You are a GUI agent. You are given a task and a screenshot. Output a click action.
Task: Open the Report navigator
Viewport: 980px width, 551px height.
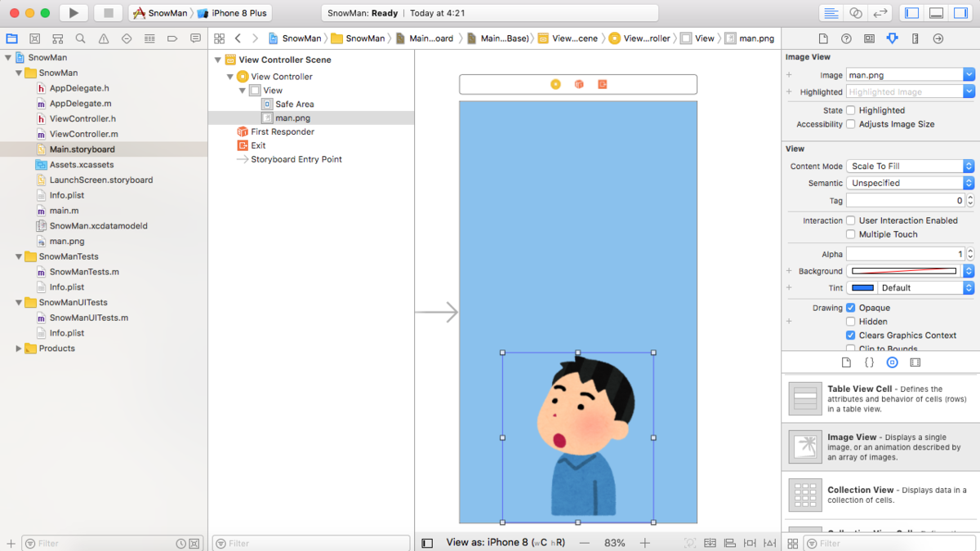pos(195,38)
